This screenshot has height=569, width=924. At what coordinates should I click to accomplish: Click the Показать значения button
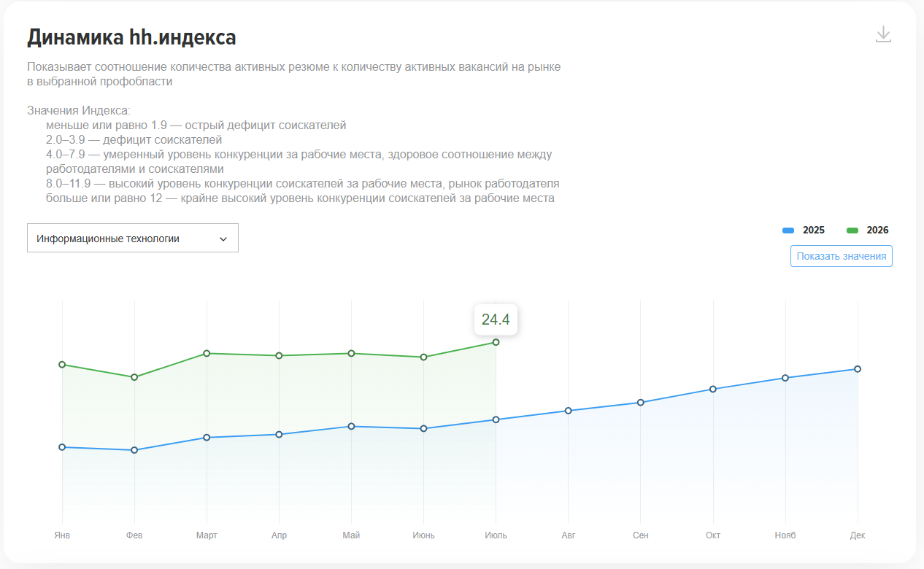841,256
